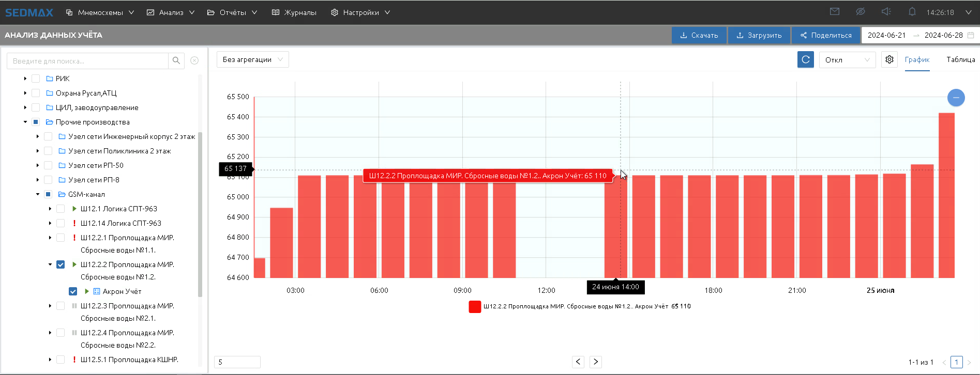The height and width of the screenshot is (375, 980).
Task: Collapse the GSM-канал tree node
Action: pos(38,194)
